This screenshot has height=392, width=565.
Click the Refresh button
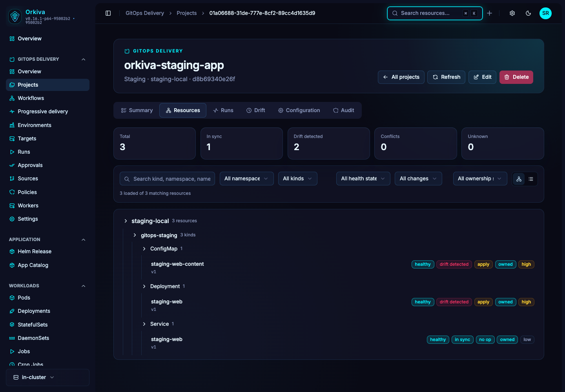pyautogui.click(x=447, y=77)
